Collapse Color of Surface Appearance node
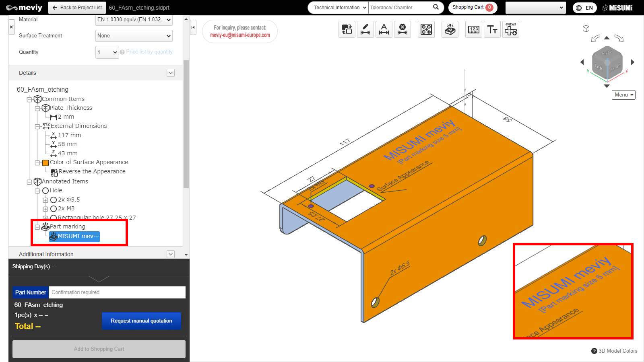The image size is (644, 362). pos(37,162)
